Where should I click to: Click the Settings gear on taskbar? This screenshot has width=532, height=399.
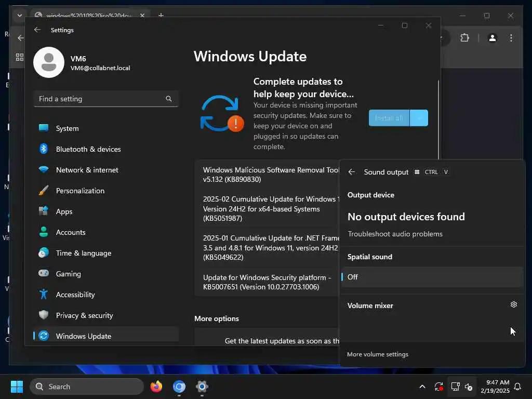[202, 387]
